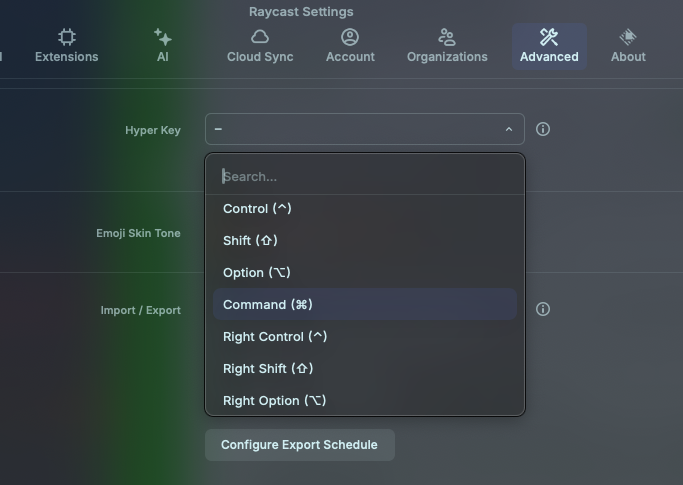The image size is (683, 485).
Task: Select Right Control (^) option
Action: coord(275,337)
